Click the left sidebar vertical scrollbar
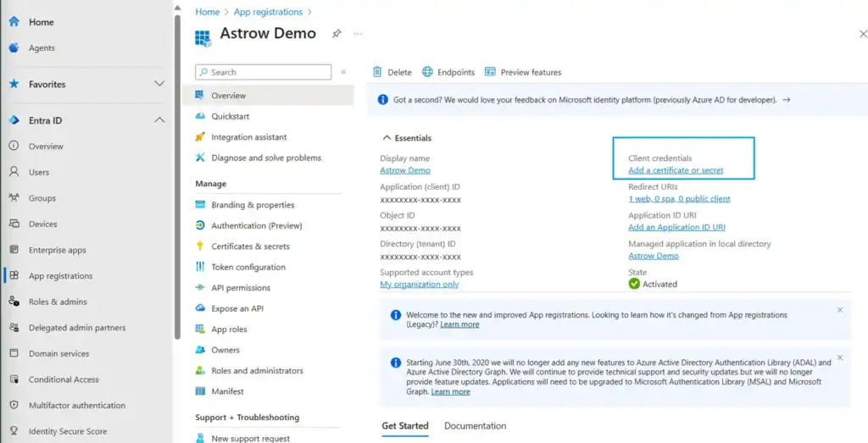Screen dimensions: 868x443 (x=177, y=177)
